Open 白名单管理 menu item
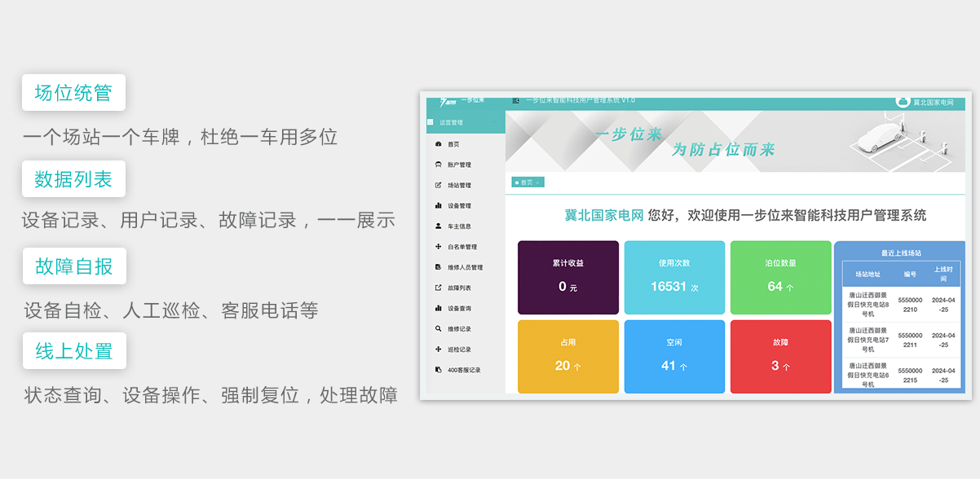Screen dimensions: 980x479 point(462,247)
